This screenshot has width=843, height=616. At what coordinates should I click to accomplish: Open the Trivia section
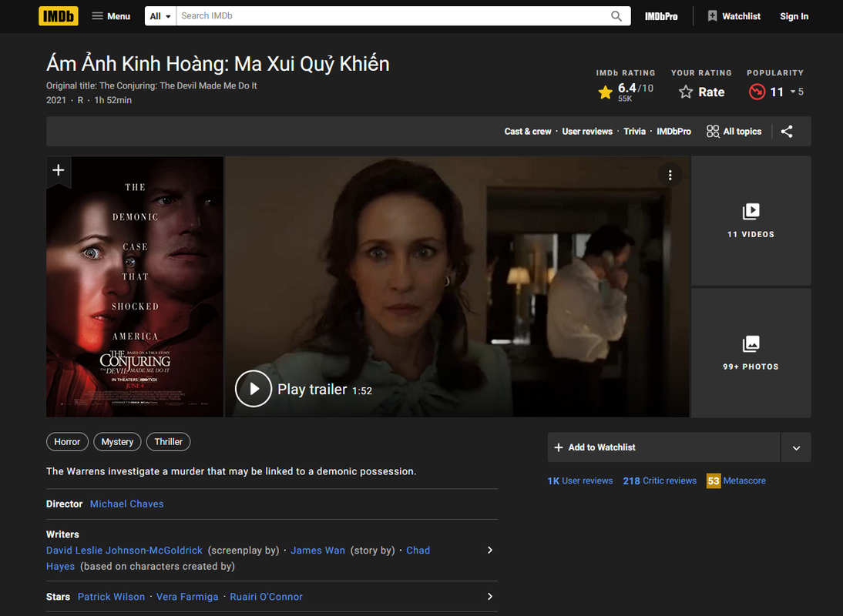(x=634, y=132)
